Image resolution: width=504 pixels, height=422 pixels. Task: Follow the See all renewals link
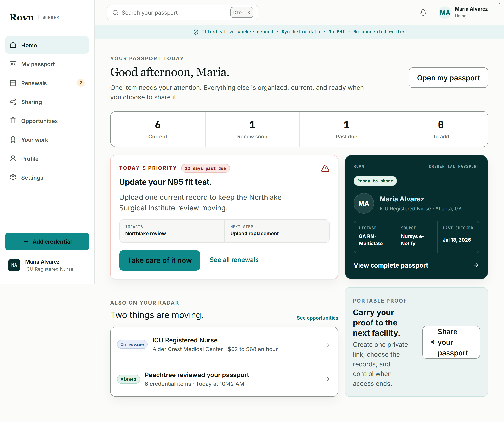coord(234,260)
